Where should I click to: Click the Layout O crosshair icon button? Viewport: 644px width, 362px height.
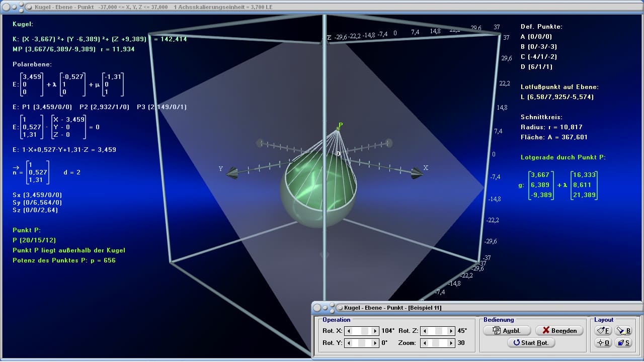pos(603,343)
